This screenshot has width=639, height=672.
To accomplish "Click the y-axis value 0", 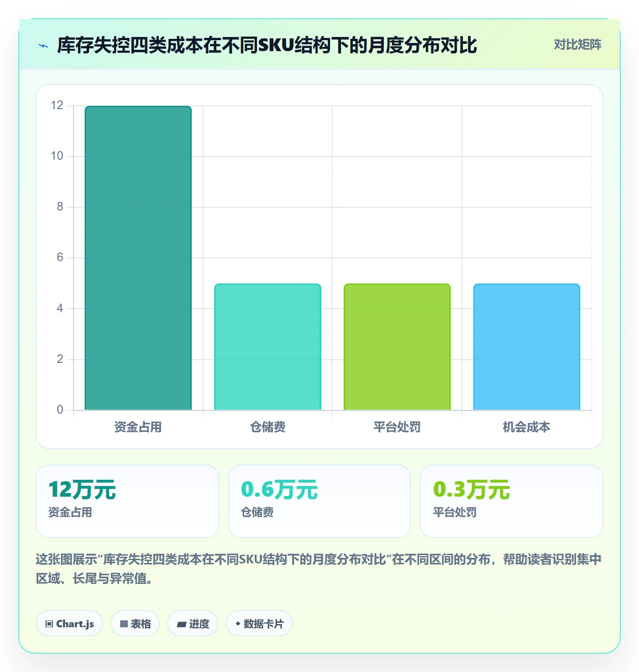I will pos(60,410).
